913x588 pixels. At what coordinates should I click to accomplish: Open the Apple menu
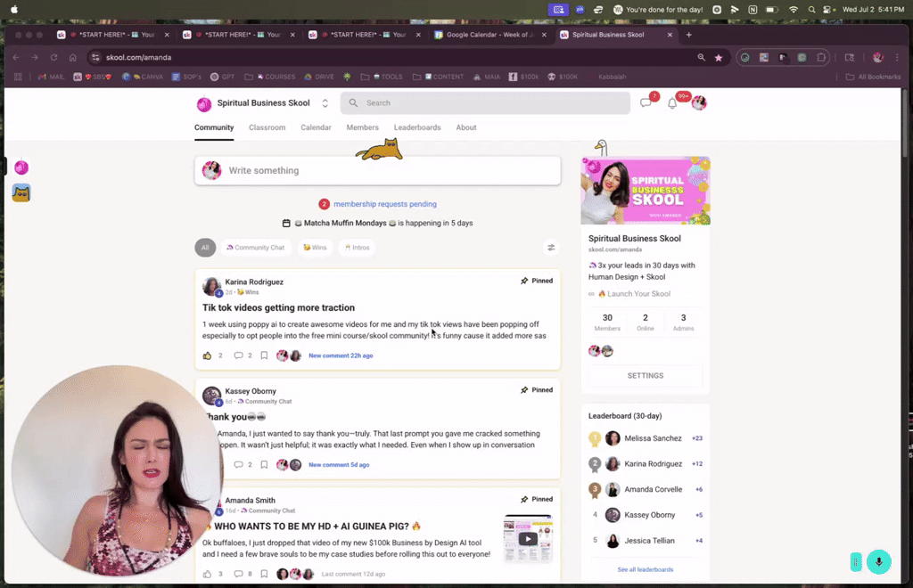14,9
